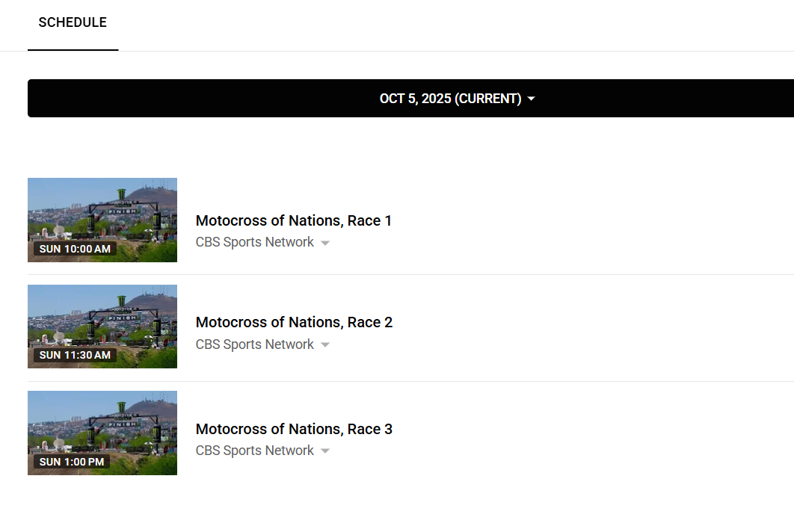Click CBS Sports Network under Race 2
794x532 pixels.
tap(254, 344)
